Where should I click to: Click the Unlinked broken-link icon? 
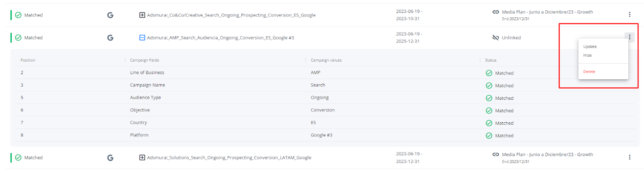point(496,38)
